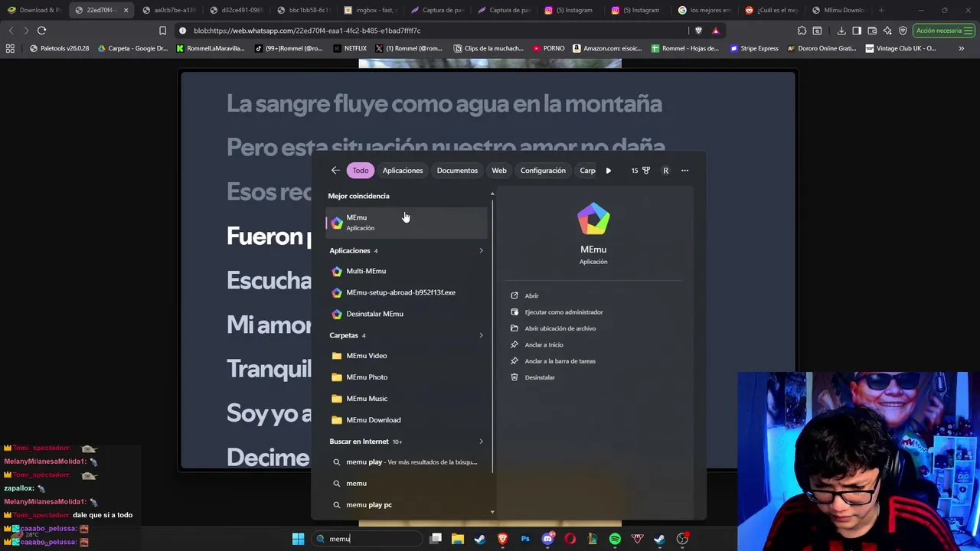This screenshot has width=980, height=551.
Task: Open MEmu Music folder result
Action: 406,399
